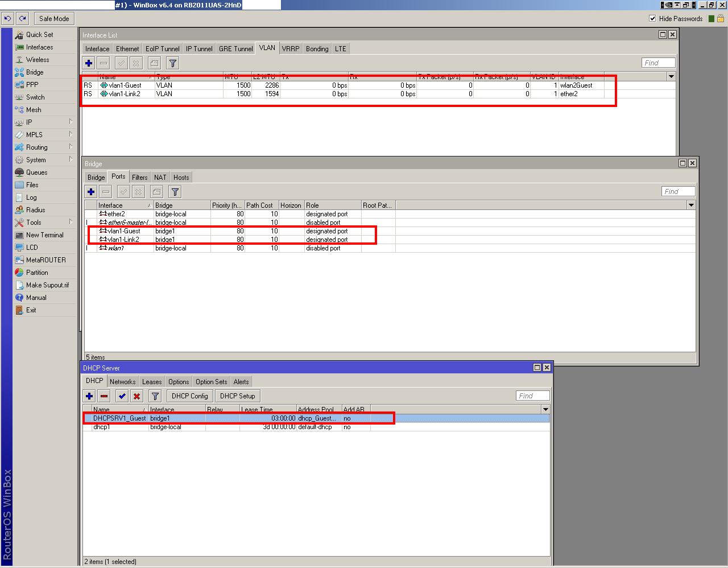
Task: Open the Bridge item in the sidebar
Action: pos(35,72)
